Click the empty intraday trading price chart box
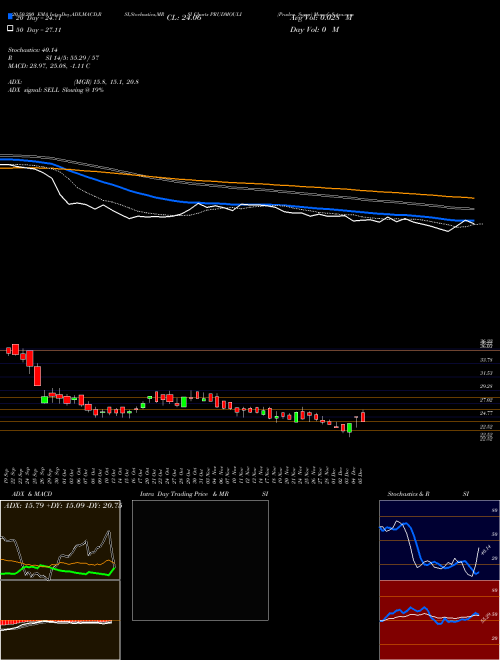Image resolution: width=500 pixels, height=660 pixels. tap(200, 560)
